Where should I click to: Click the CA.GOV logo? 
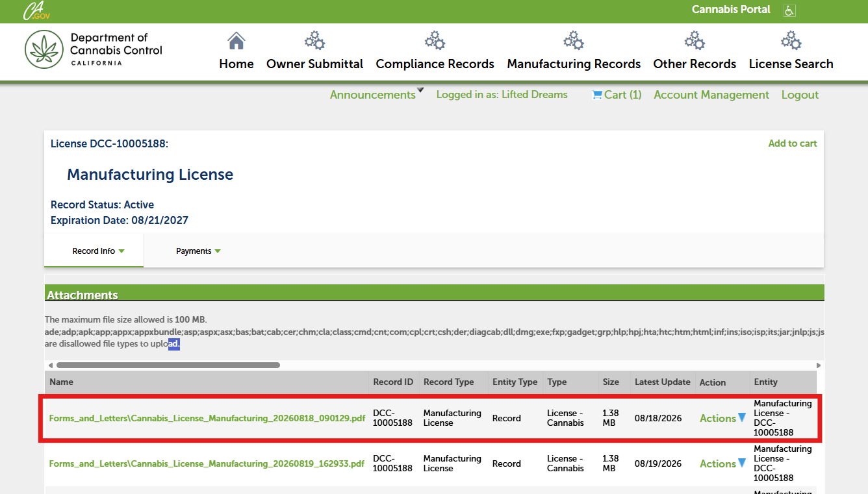click(36, 10)
